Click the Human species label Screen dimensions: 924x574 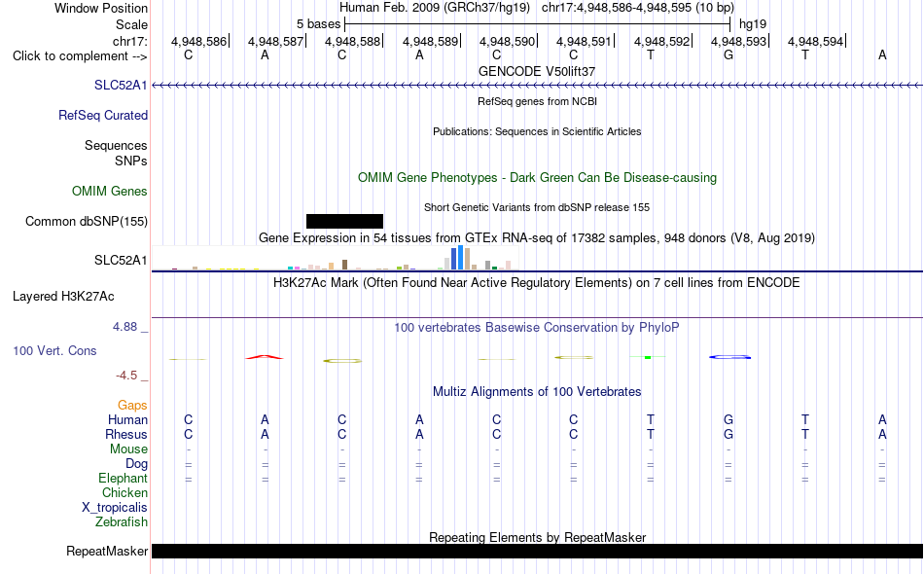pos(127,420)
